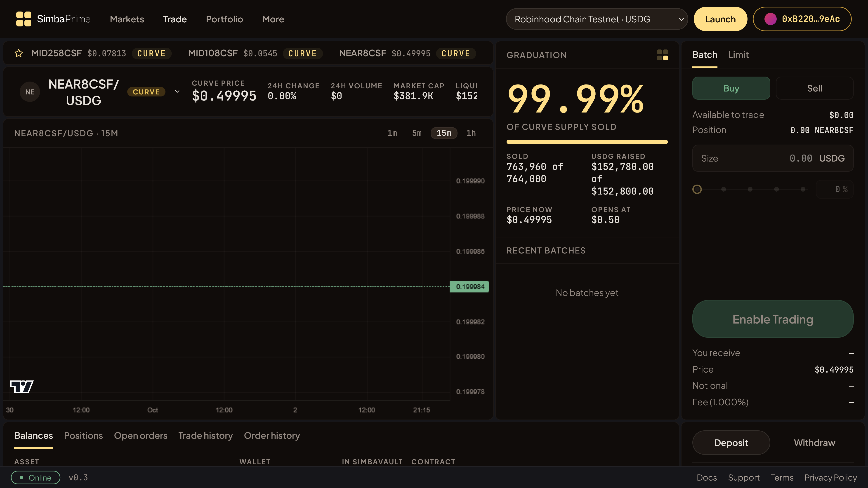The width and height of the screenshot is (868, 488).
Task: Select NEAR8CSF in the ticker bar
Action: click(x=407, y=53)
